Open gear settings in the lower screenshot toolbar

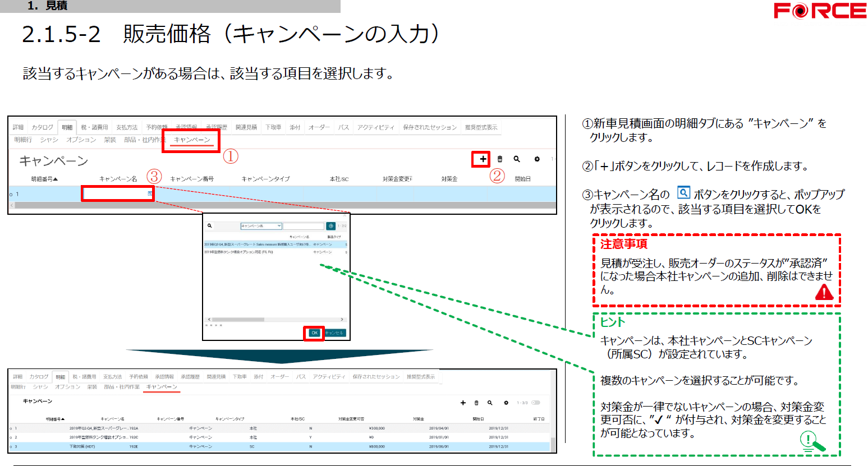click(x=506, y=403)
